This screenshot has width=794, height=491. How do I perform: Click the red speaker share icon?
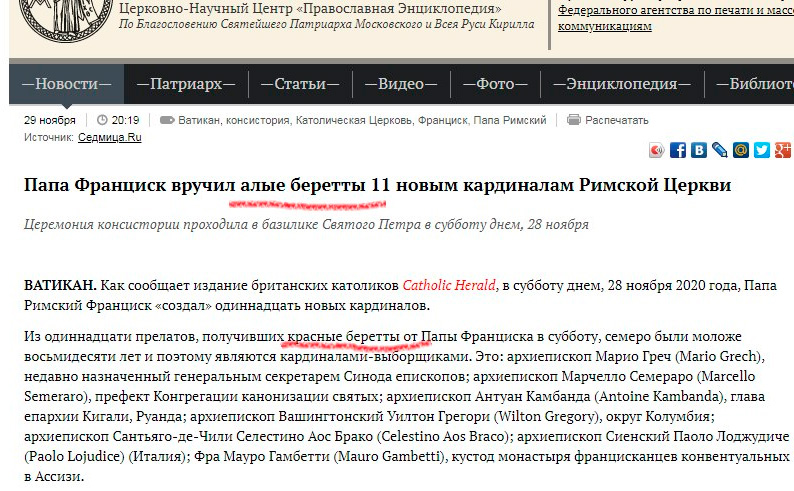point(656,151)
